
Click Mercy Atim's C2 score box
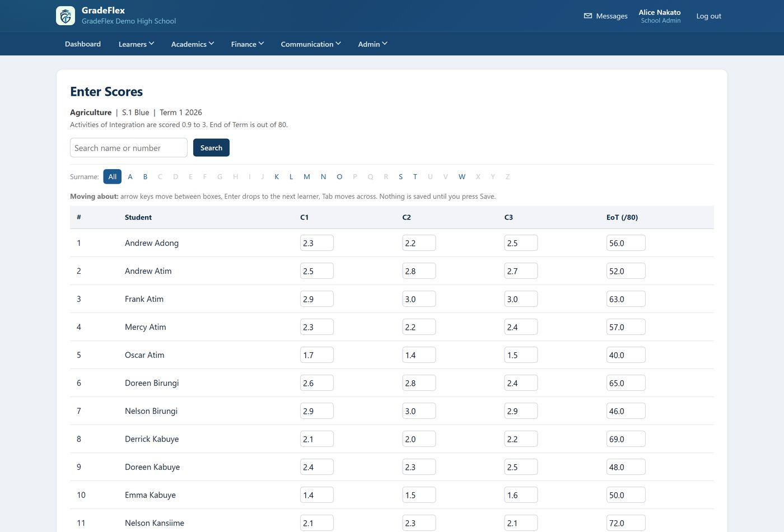(419, 326)
